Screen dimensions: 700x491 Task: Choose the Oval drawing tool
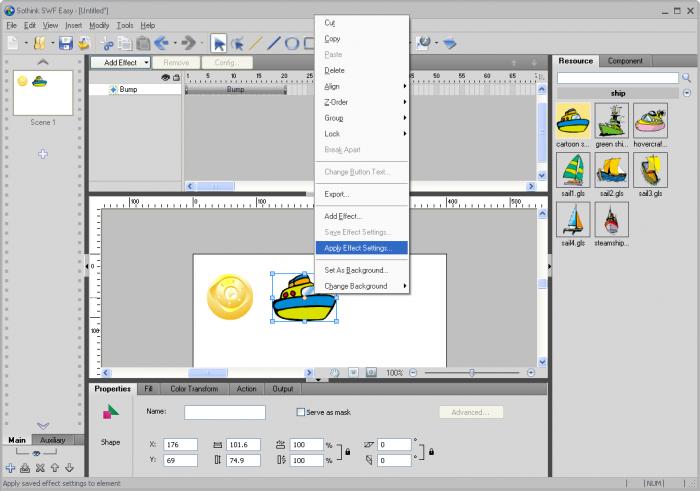tap(292, 43)
